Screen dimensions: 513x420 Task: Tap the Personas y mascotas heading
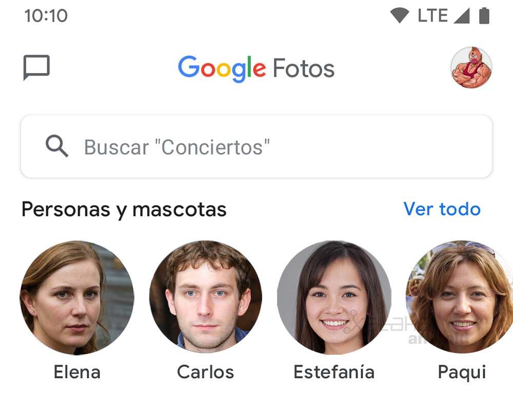coord(124,209)
